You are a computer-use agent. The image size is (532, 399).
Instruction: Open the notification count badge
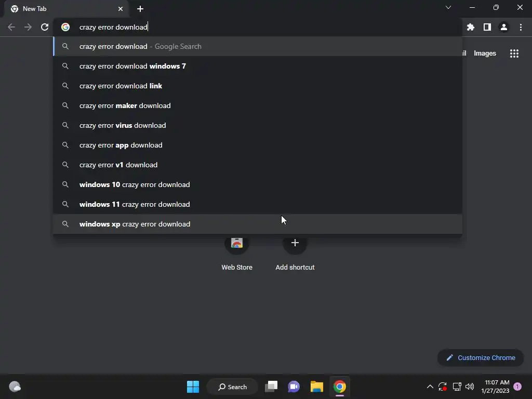pyautogui.click(x=517, y=387)
